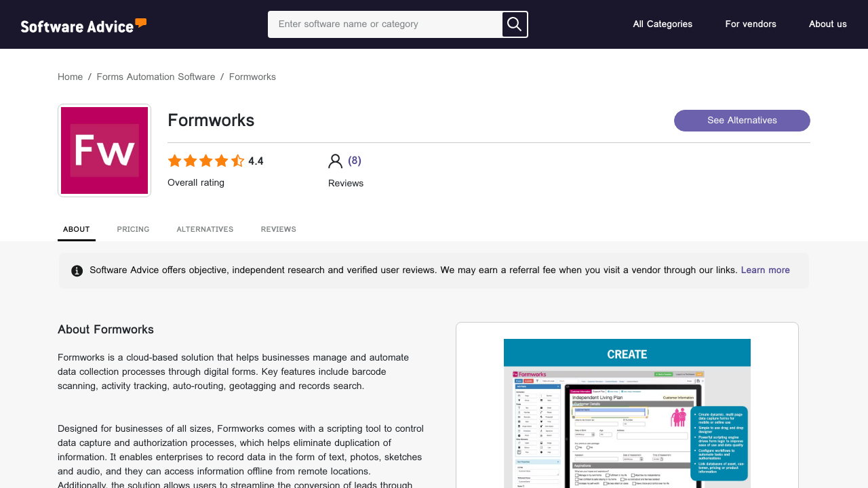
Task: Switch to the Reviews tab
Action: [278, 230]
